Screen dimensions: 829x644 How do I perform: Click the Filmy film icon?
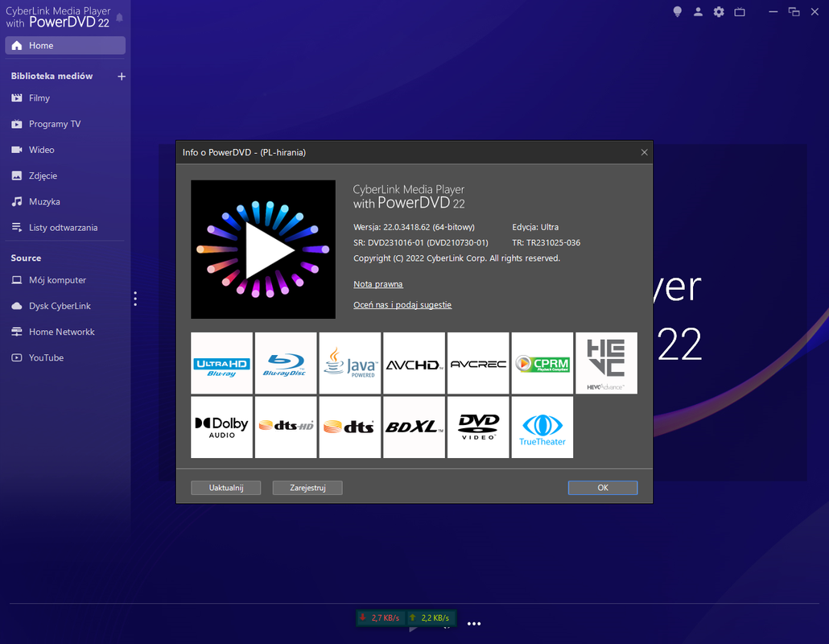[x=17, y=98]
